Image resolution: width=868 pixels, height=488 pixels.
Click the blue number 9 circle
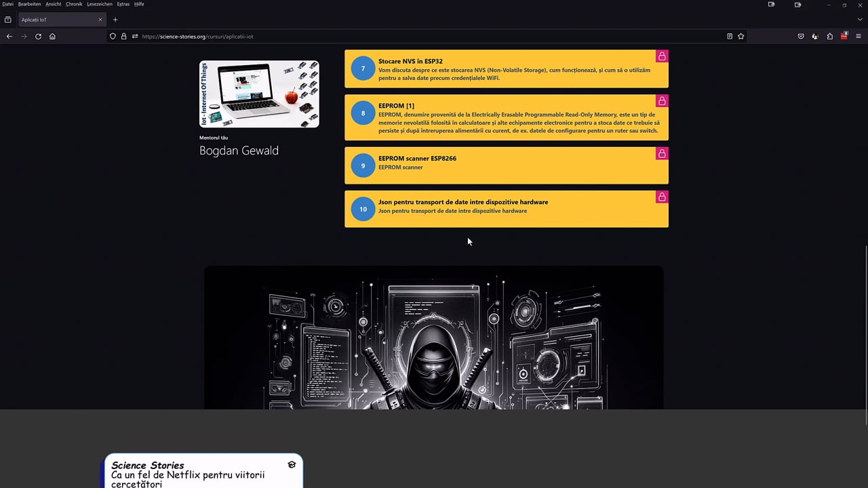click(x=363, y=166)
